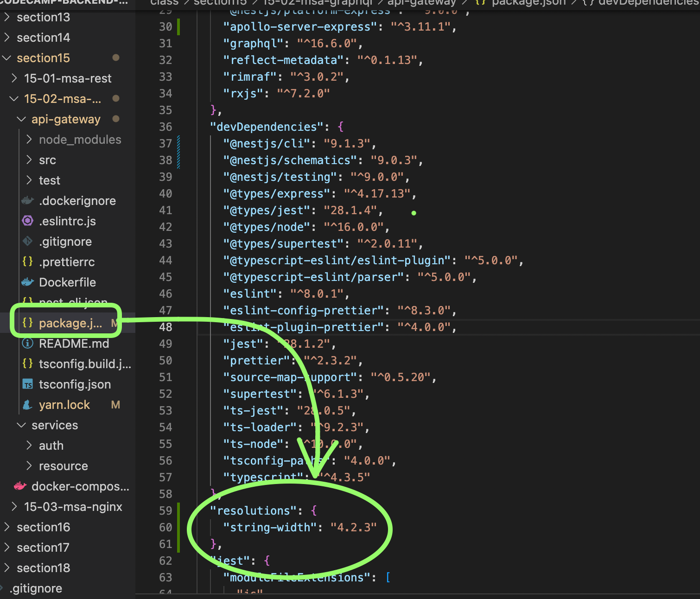Click the .gitignore git icon in api-gateway
Viewport: 700px width, 599px height.
(28, 242)
